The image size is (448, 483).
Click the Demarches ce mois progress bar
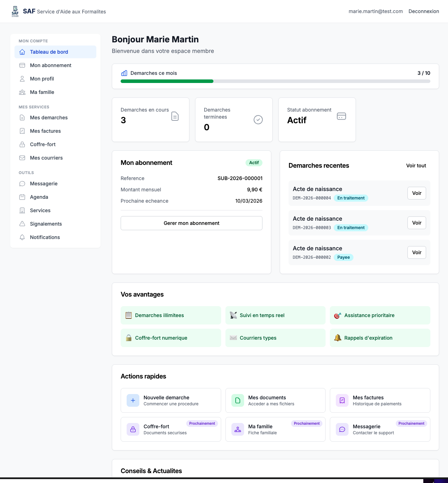tap(275, 81)
